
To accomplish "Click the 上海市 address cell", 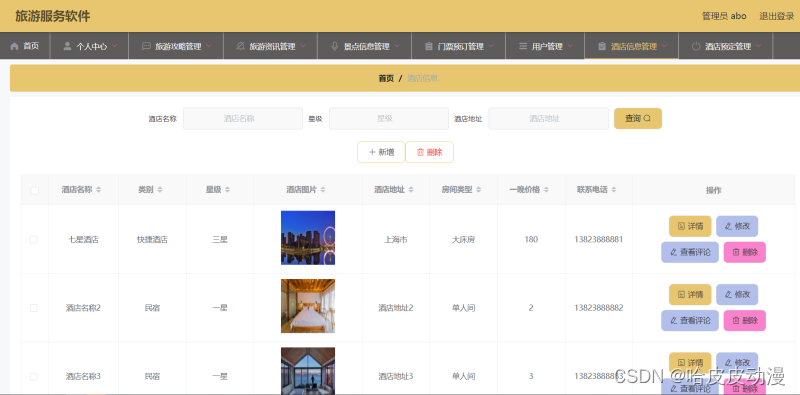I will pos(396,239).
